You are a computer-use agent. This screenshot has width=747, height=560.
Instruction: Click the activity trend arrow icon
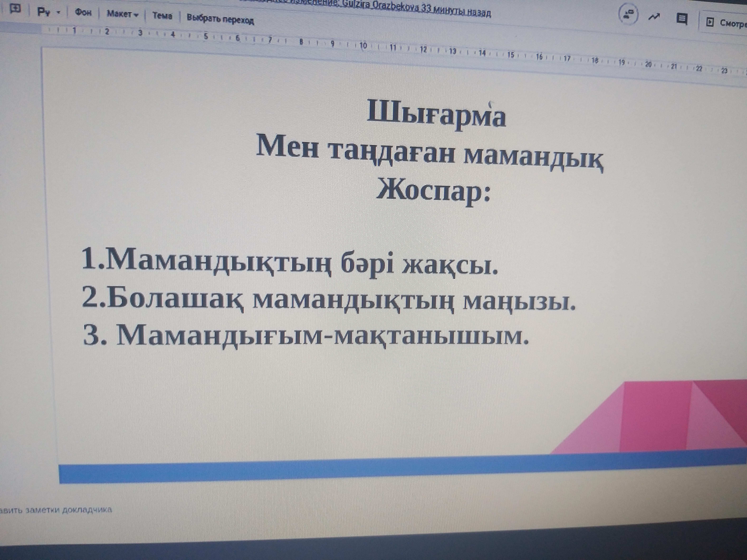tap(654, 17)
